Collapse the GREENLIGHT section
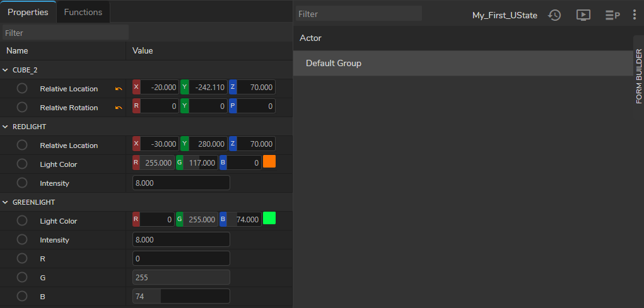This screenshot has width=644, height=308. coord(6,202)
